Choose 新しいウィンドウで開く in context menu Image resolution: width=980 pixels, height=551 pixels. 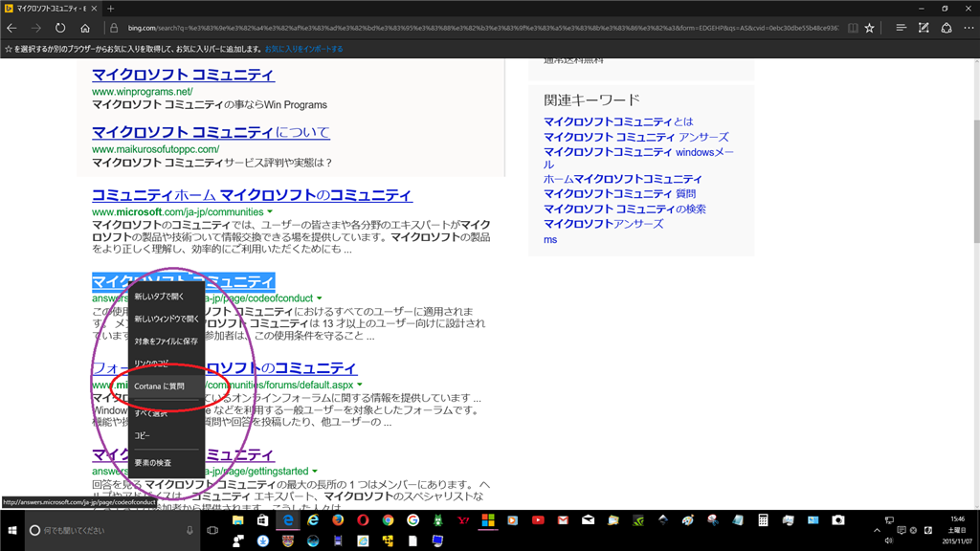[167, 319]
